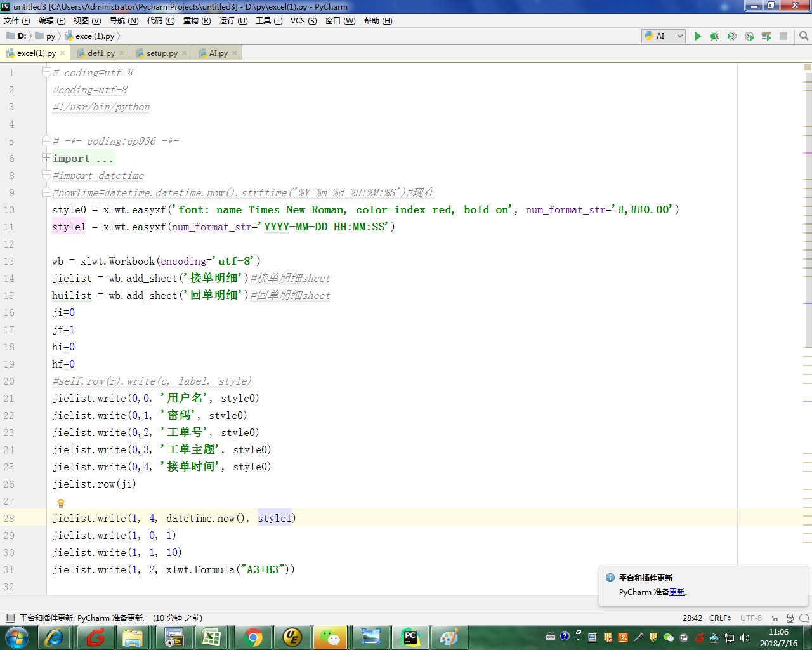
Task: Switch to the AI.py editor tab
Action: 218,53
